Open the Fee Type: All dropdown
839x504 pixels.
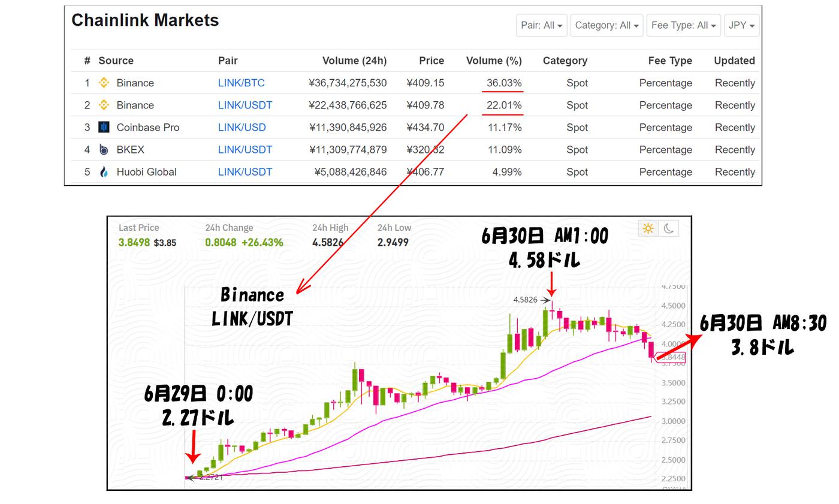[683, 25]
